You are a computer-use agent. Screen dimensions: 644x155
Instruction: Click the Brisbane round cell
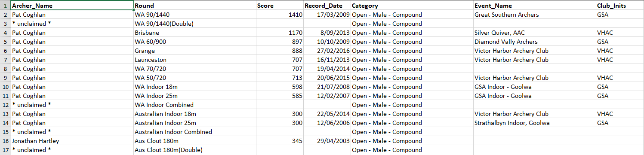[195, 33]
